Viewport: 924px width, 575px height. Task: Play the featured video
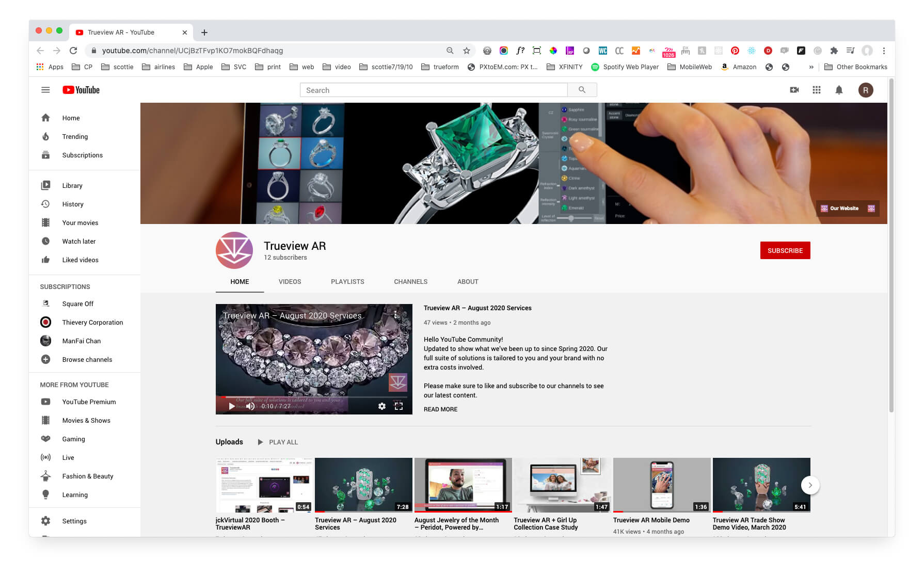click(232, 406)
